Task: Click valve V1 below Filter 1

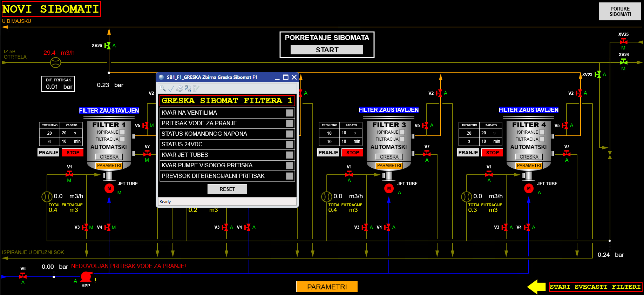Action: click(69, 174)
